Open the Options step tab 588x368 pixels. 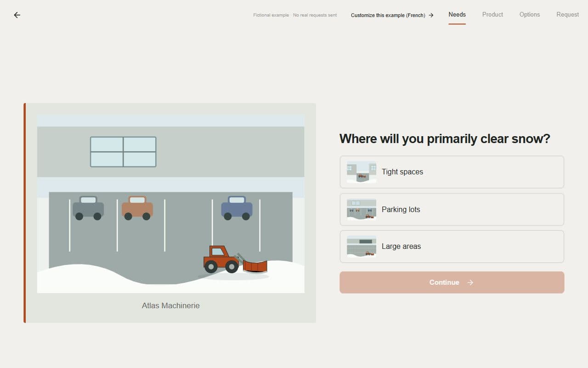[530, 15]
